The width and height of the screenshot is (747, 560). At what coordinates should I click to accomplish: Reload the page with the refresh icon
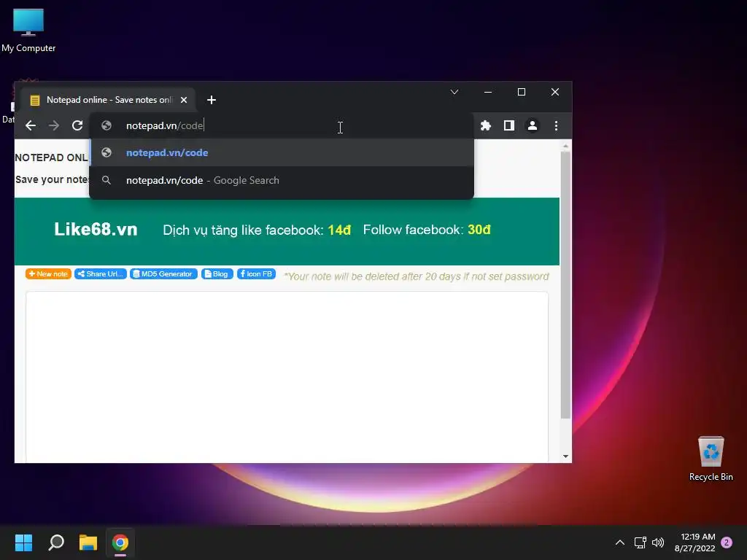77,125
